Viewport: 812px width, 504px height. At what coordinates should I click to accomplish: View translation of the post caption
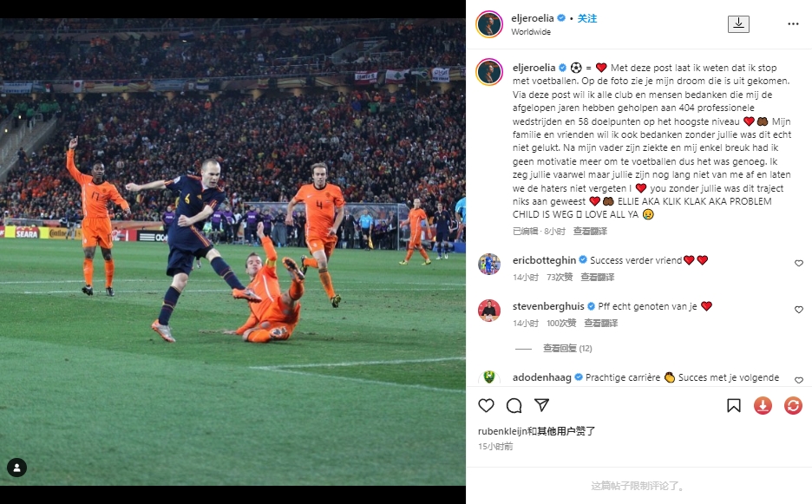tap(590, 231)
